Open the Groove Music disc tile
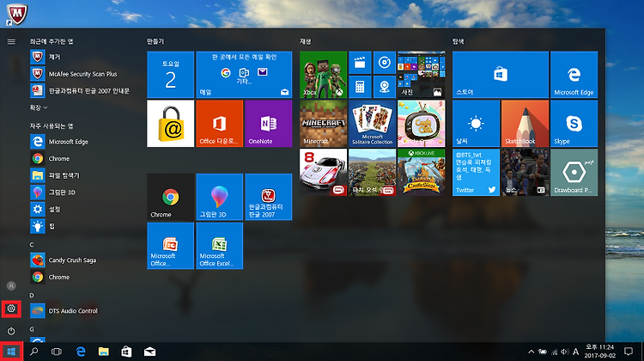The image size is (644, 361). [385, 63]
